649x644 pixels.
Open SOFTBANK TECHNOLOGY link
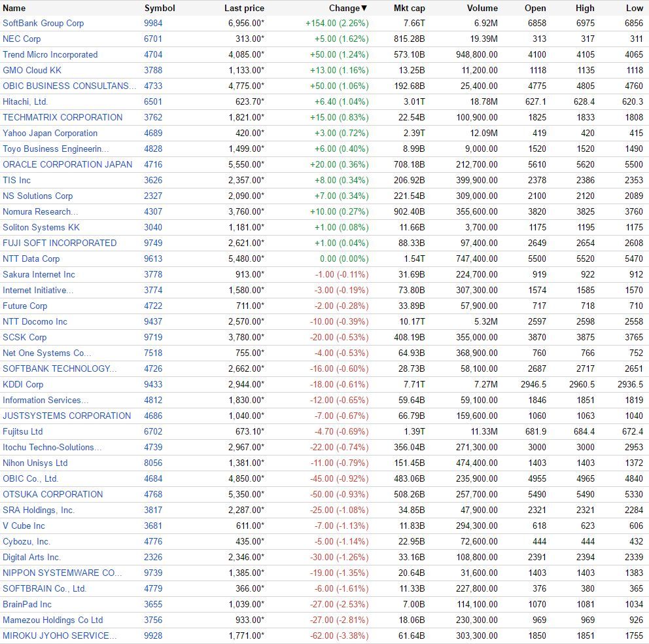(60, 369)
